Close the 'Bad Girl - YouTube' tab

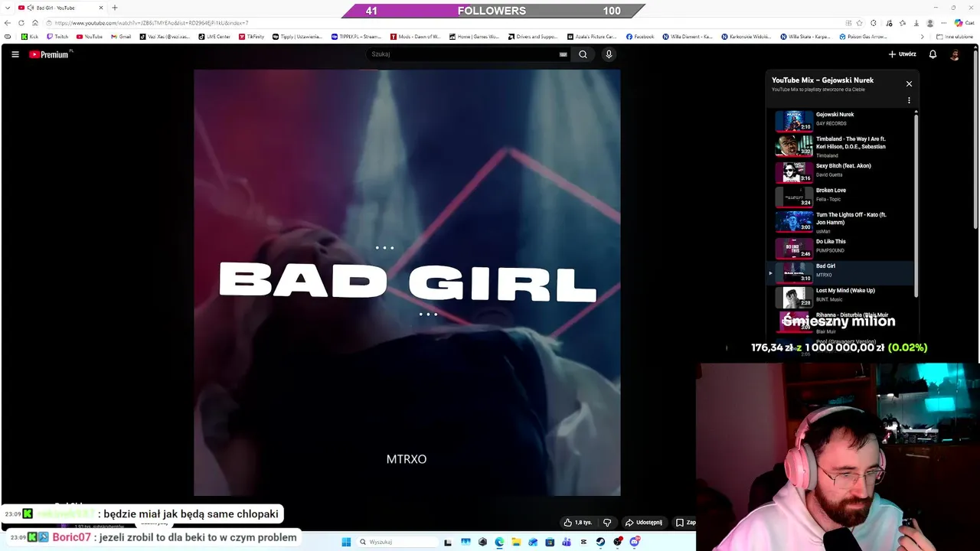point(100,8)
